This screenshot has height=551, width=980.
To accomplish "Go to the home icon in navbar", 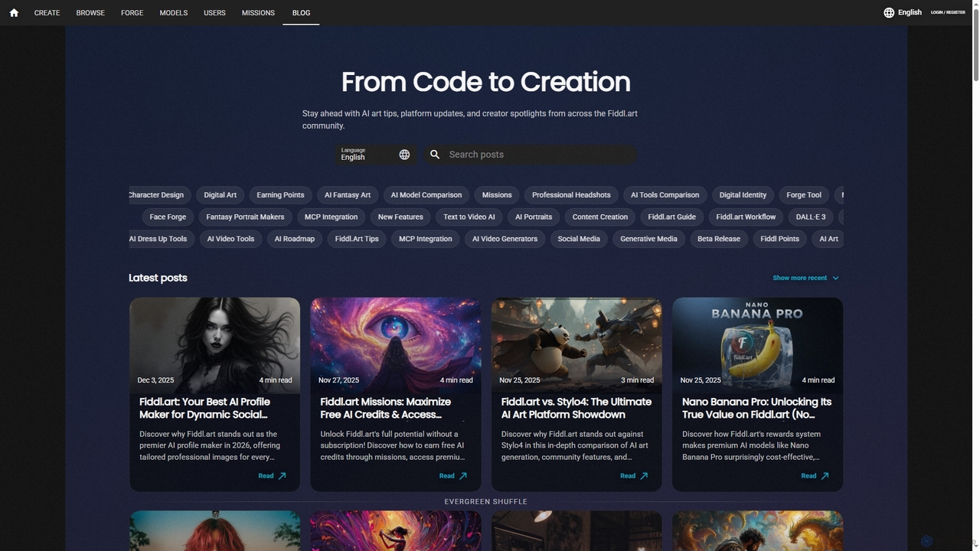I will (x=14, y=13).
